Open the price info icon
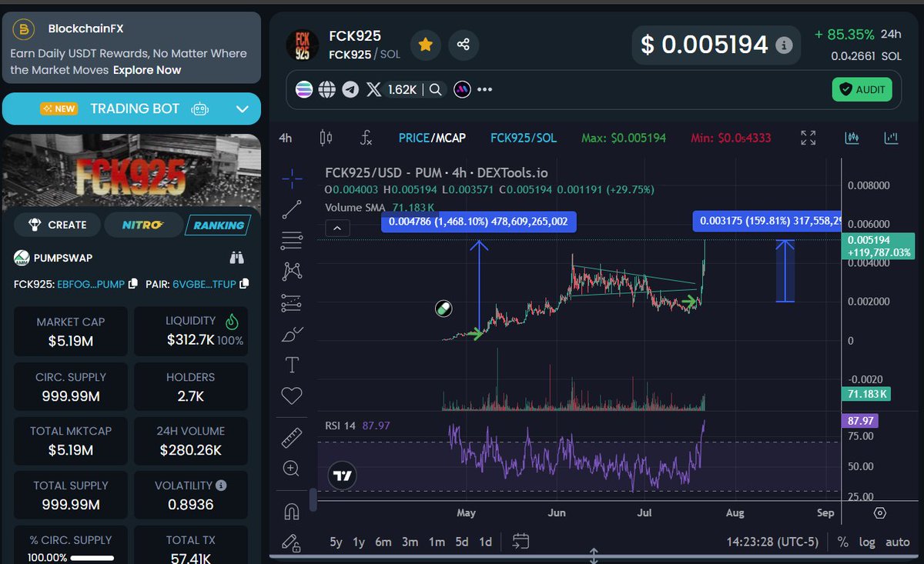The image size is (924, 564). [783, 45]
